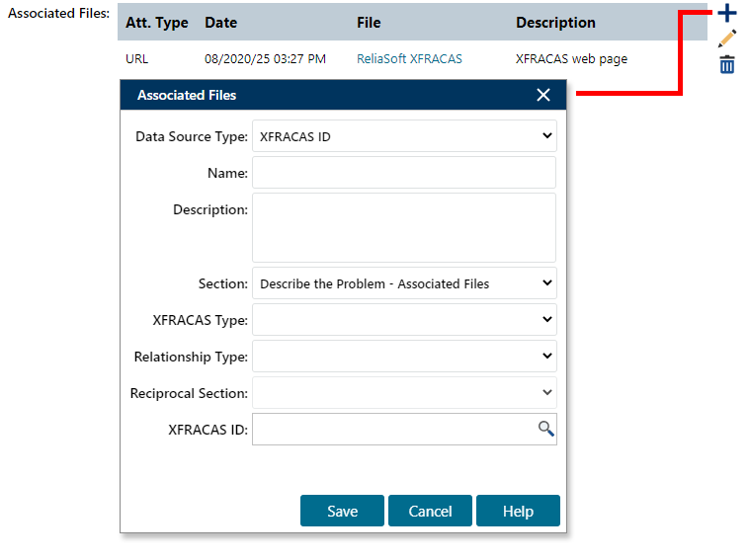749x560 pixels.
Task: Click the magnifier icon in XFRACAS ID field
Action: [x=545, y=429]
